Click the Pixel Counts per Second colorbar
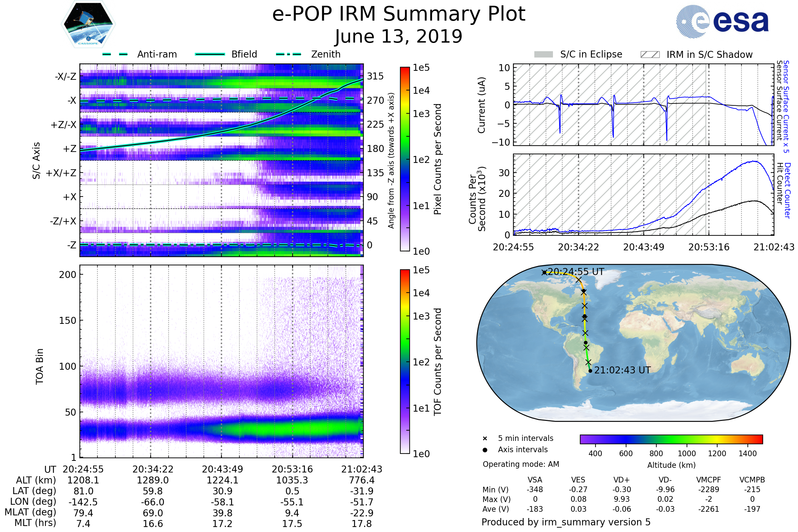 pyautogui.click(x=405, y=159)
